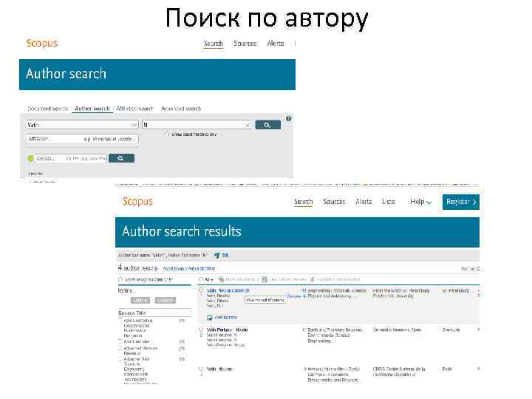Click Search in the upper Scopus nav
The image size is (532, 399).
213,44
